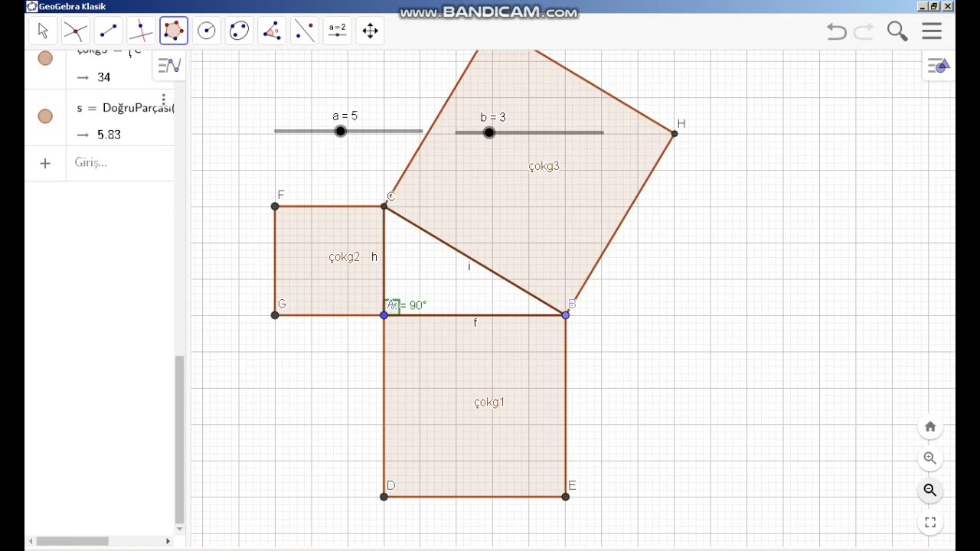
Task: Enter fullscreen mode
Action: pos(930,523)
